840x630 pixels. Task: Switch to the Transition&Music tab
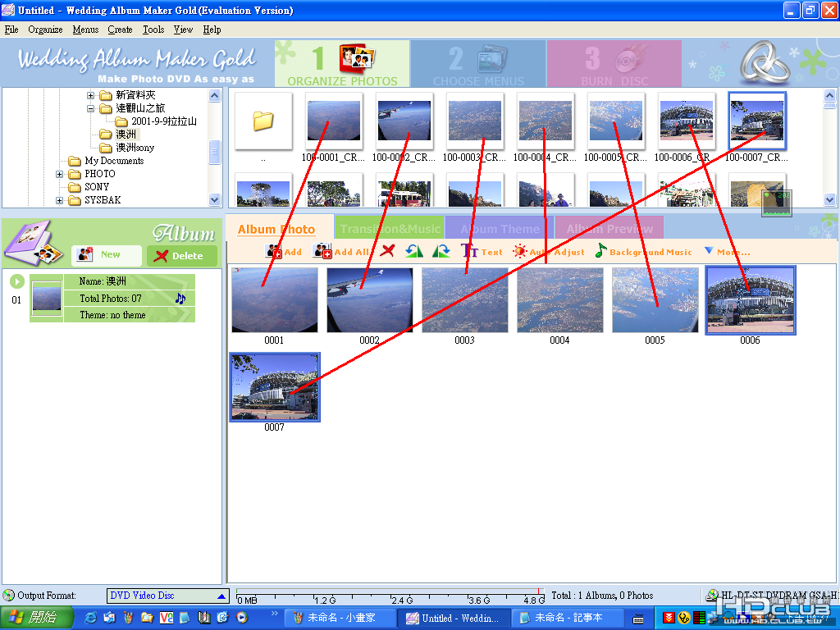[390, 229]
